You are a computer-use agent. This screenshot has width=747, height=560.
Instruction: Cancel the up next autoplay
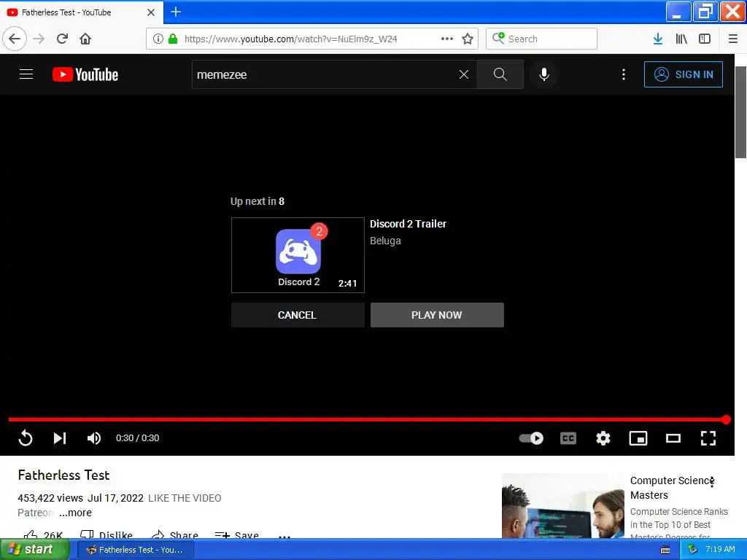coord(298,315)
